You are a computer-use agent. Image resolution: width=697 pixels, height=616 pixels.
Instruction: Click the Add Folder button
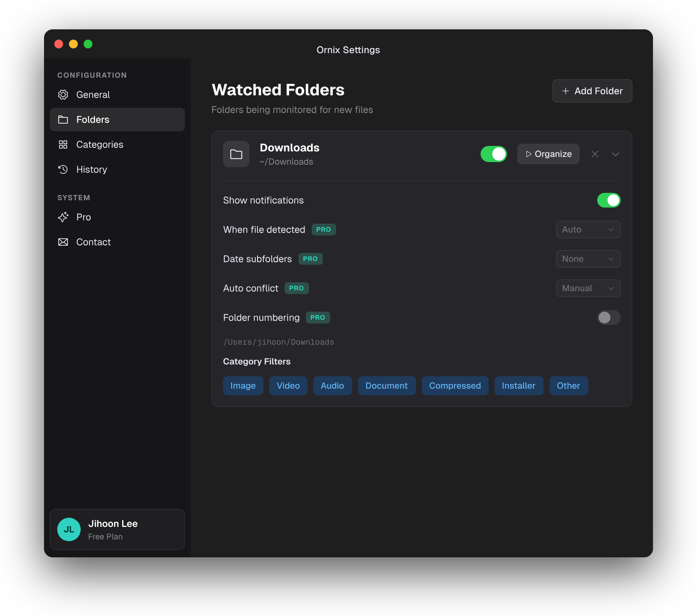(x=592, y=91)
